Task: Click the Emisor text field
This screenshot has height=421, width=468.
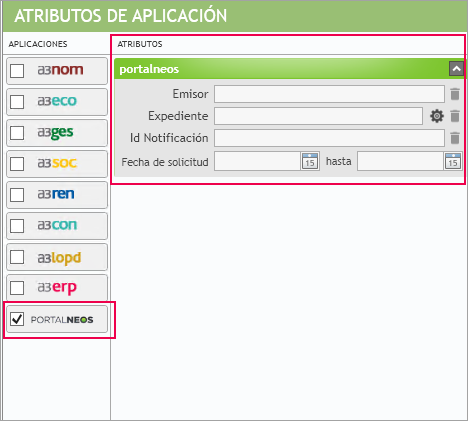Action: (329, 94)
